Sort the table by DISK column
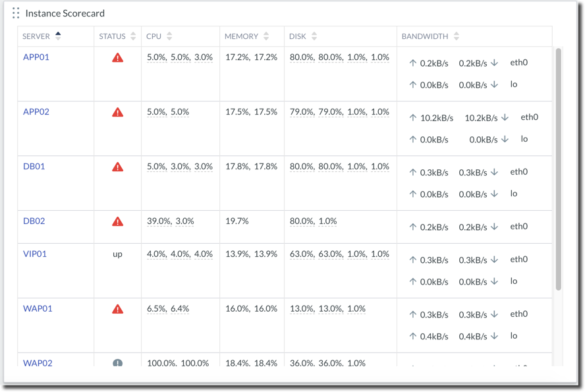This screenshot has width=585, height=392. point(314,36)
